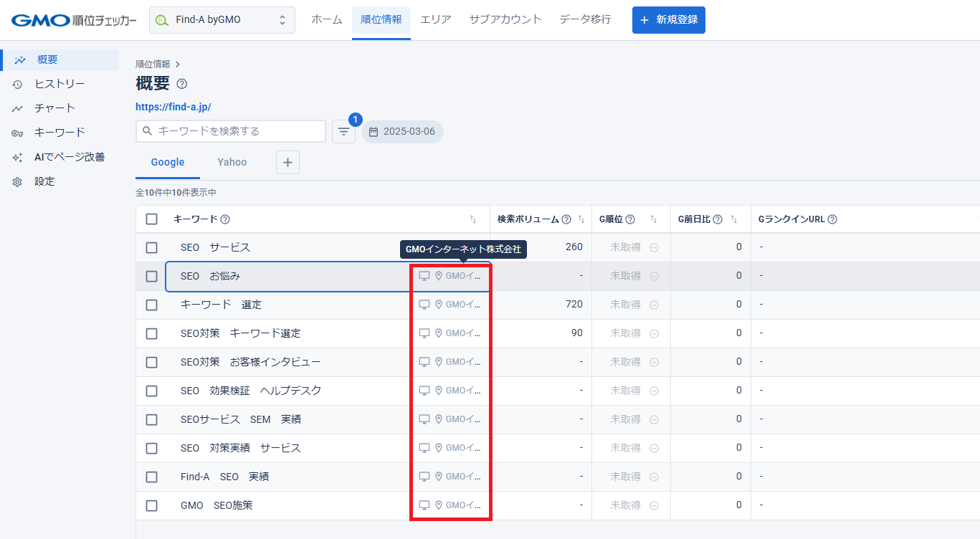This screenshot has width=980, height=539.
Task: Select the Google tab
Action: coord(168,162)
